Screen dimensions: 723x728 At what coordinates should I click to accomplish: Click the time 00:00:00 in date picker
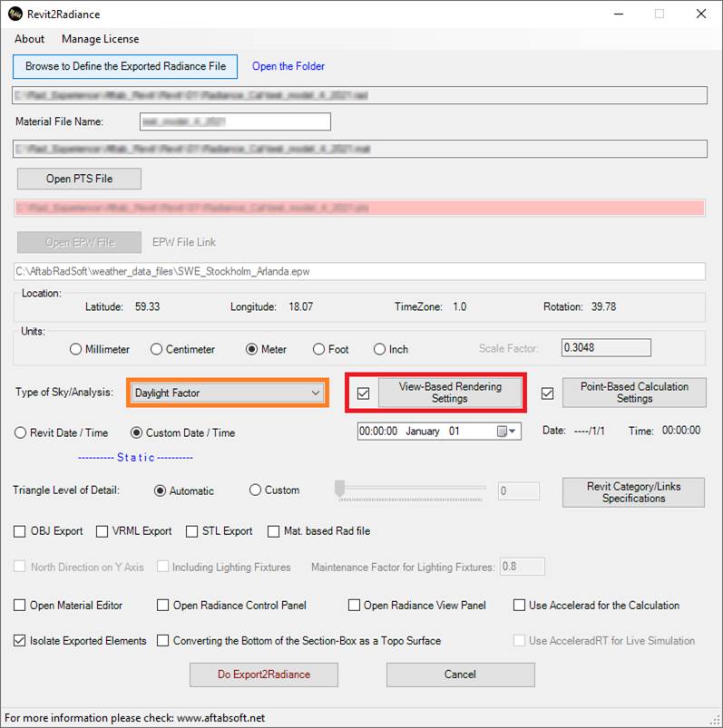point(378,432)
